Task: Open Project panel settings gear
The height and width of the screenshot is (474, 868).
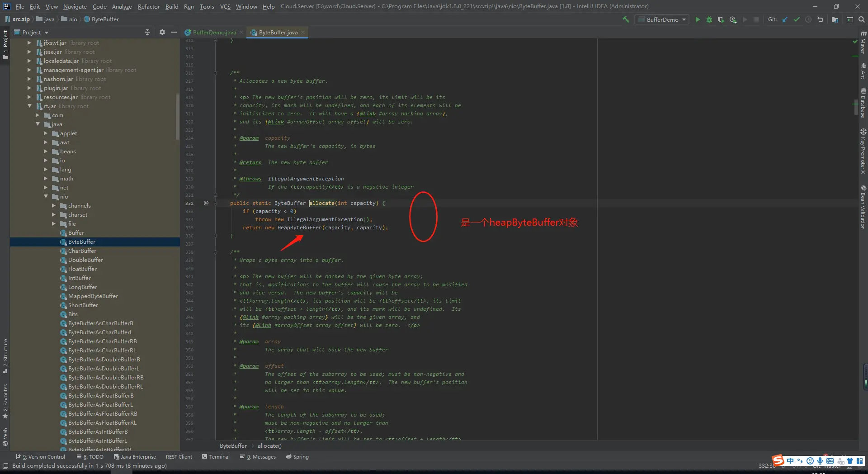Action: (x=162, y=32)
